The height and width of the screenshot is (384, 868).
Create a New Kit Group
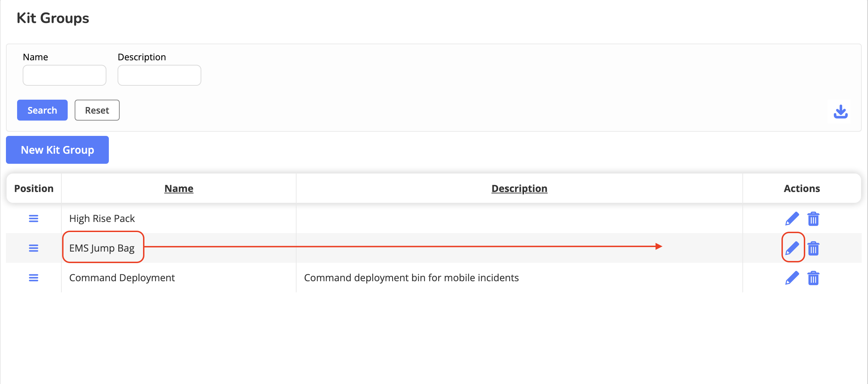coord(57,150)
